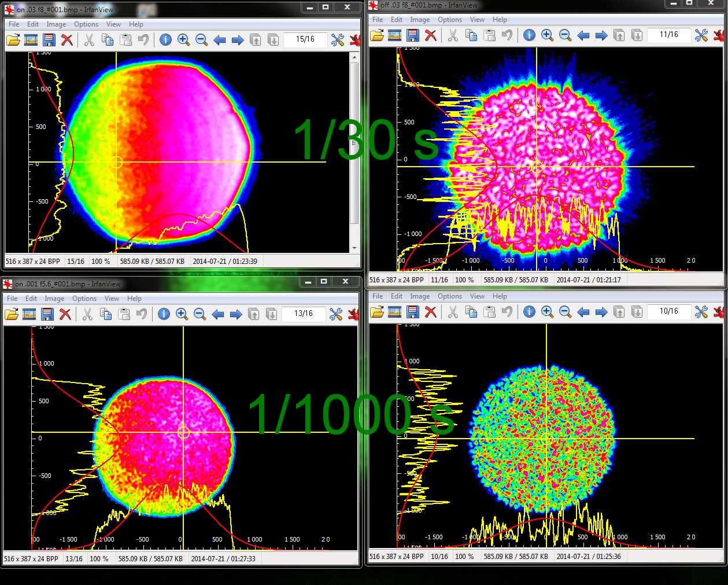Image resolution: width=728 pixels, height=585 pixels.
Task: Click scrollbar down arrow in 'on .03 f8' window
Action: [x=354, y=248]
